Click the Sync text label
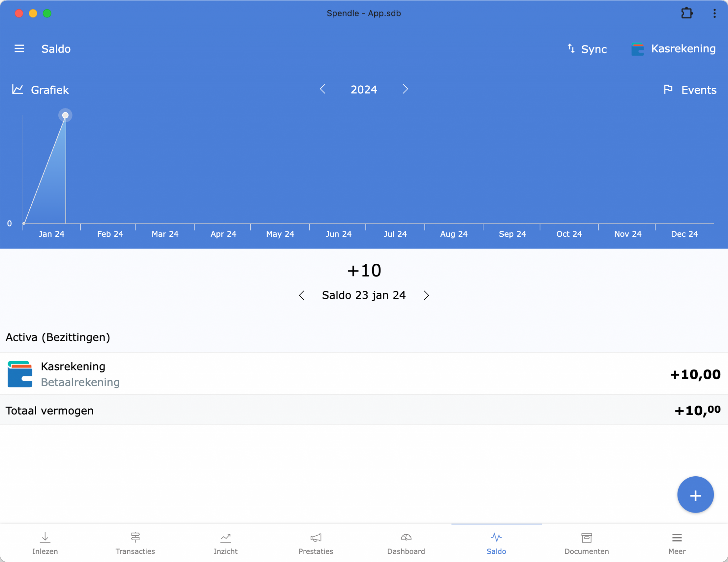Viewport: 728px width, 562px height. [x=594, y=49]
